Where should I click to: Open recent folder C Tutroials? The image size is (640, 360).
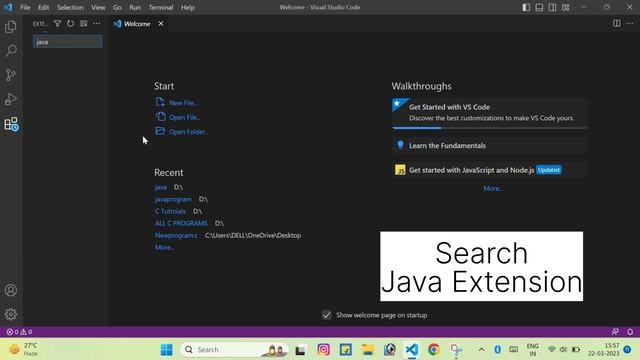coord(170,211)
